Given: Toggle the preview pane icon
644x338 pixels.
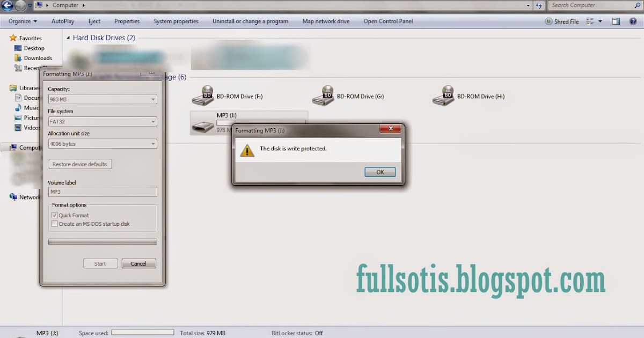Looking at the screenshot, I should click(x=616, y=21).
